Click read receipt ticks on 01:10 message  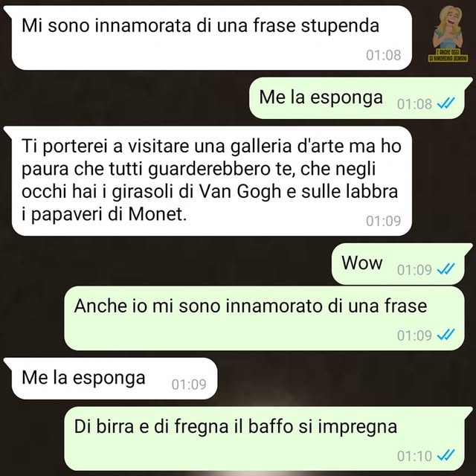pyautogui.click(x=446, y=455)
